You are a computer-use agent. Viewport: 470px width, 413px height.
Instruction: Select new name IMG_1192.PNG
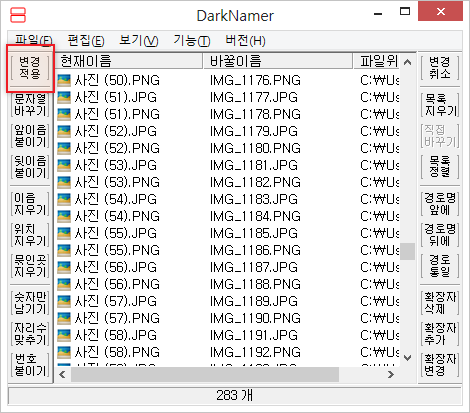pyautogui.click(x=255, y=352)
